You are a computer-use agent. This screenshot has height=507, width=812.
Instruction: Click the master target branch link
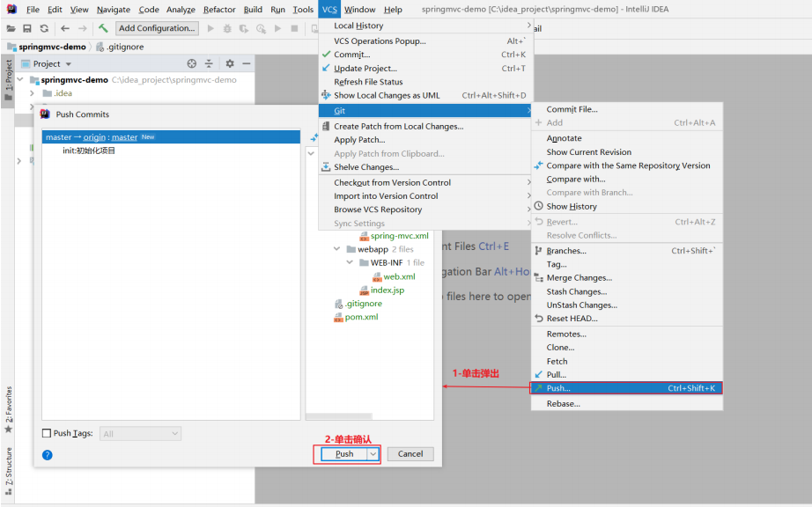[124, 137]
